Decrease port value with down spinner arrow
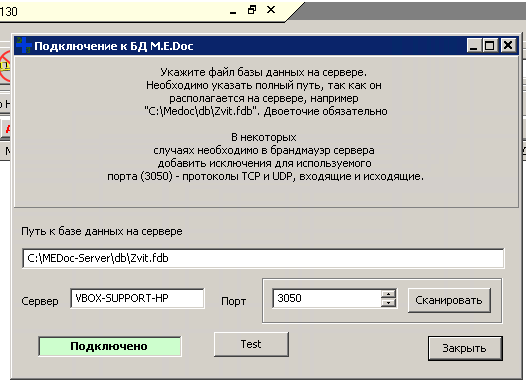 (x=389, y=303)
